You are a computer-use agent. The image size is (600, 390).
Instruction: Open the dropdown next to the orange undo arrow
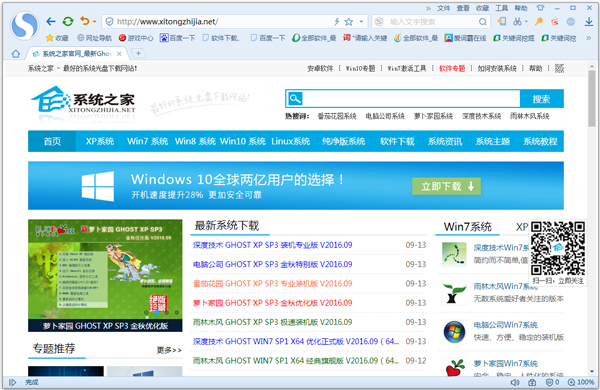pos(94,22)
